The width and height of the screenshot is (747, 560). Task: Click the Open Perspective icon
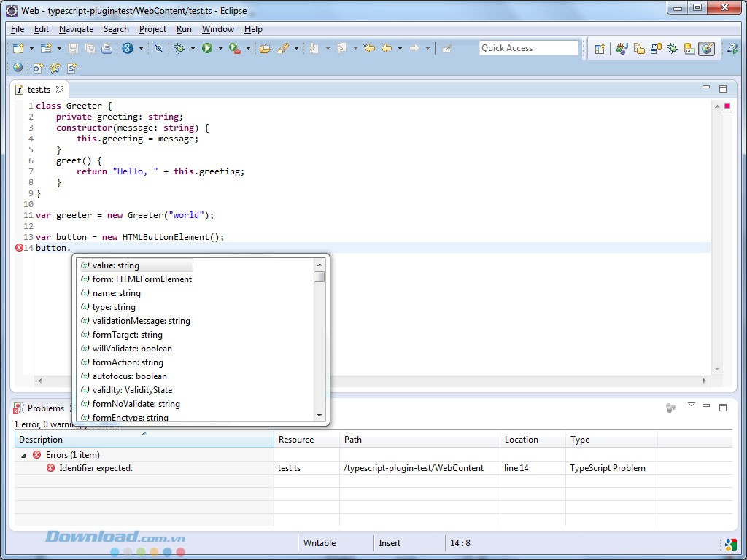point(600,49)
